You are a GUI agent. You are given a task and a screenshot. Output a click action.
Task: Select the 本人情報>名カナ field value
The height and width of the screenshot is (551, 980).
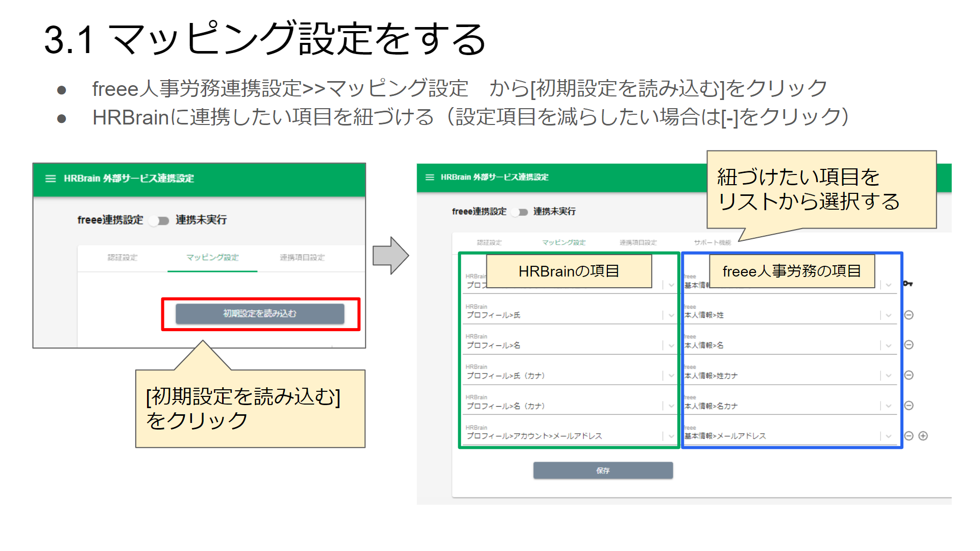pos(711,406)
